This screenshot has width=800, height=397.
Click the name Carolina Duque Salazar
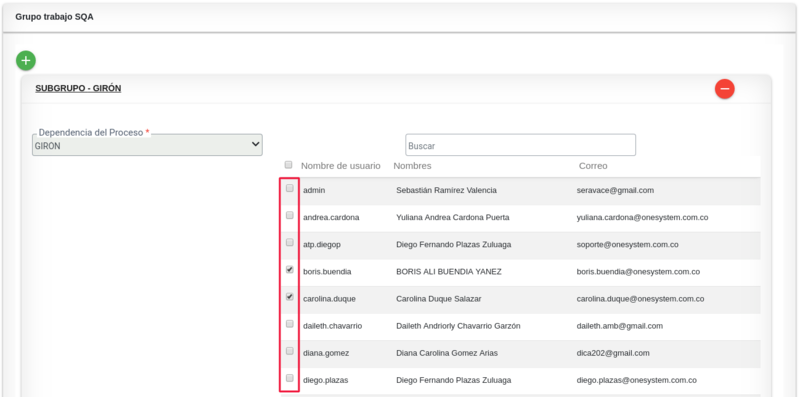(x=439, y=299)
